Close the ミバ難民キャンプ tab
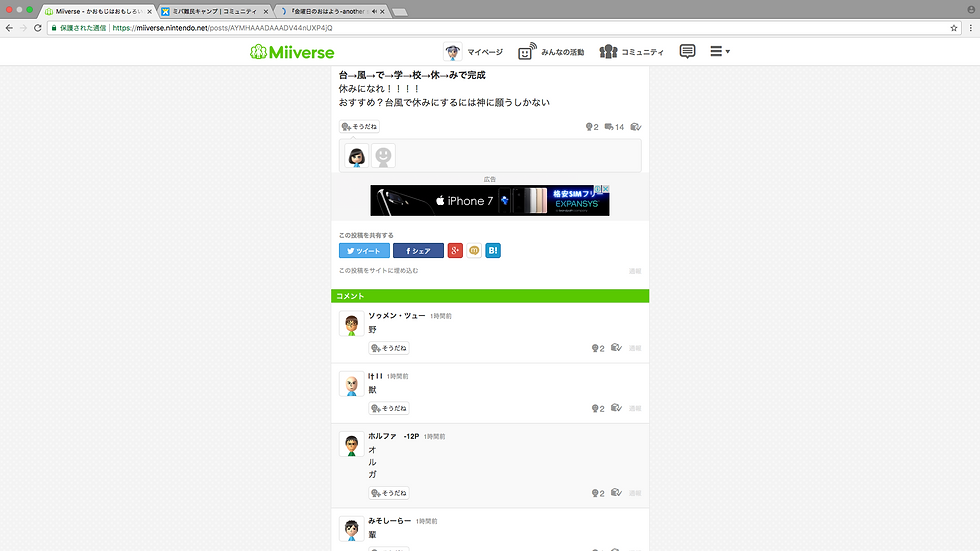Image resolution: width=980 pixels, height=551 pixels. tap(266, 11)
